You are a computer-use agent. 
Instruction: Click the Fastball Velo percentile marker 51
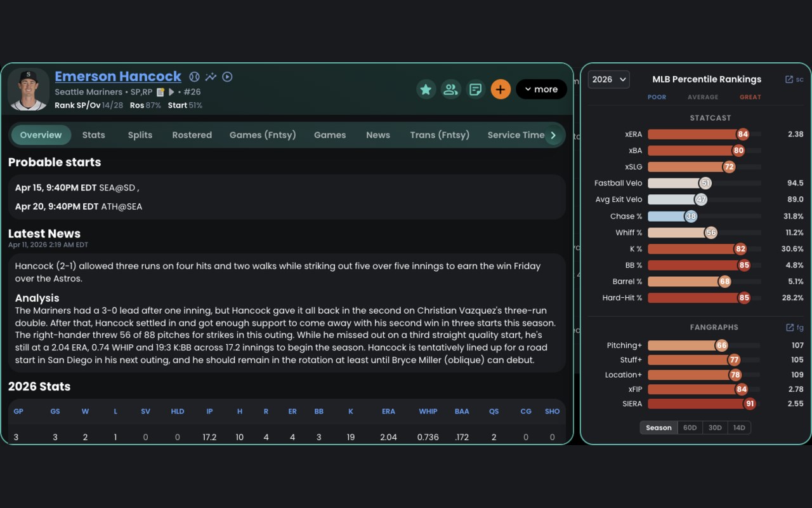(x=705, y=183)
